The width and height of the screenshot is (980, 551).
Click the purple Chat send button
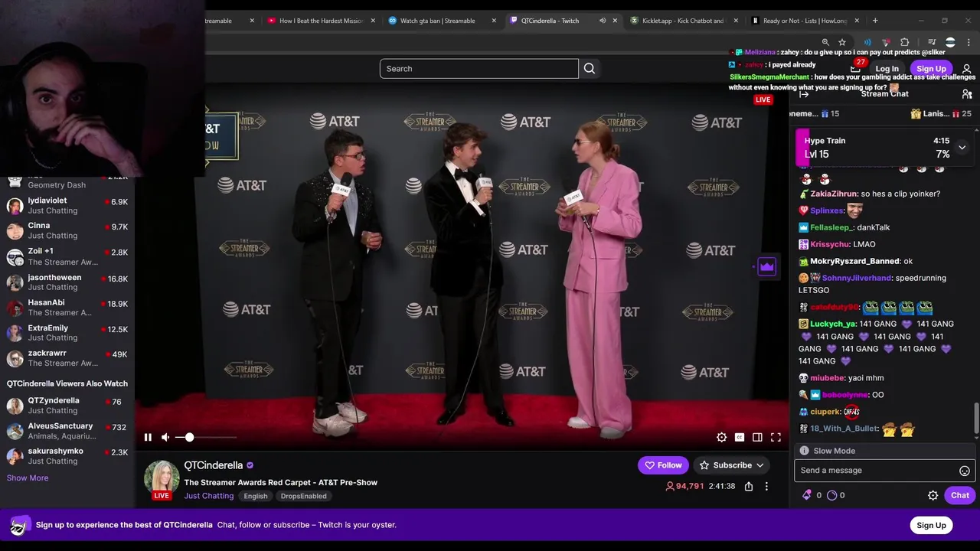[x=959, y=495]
